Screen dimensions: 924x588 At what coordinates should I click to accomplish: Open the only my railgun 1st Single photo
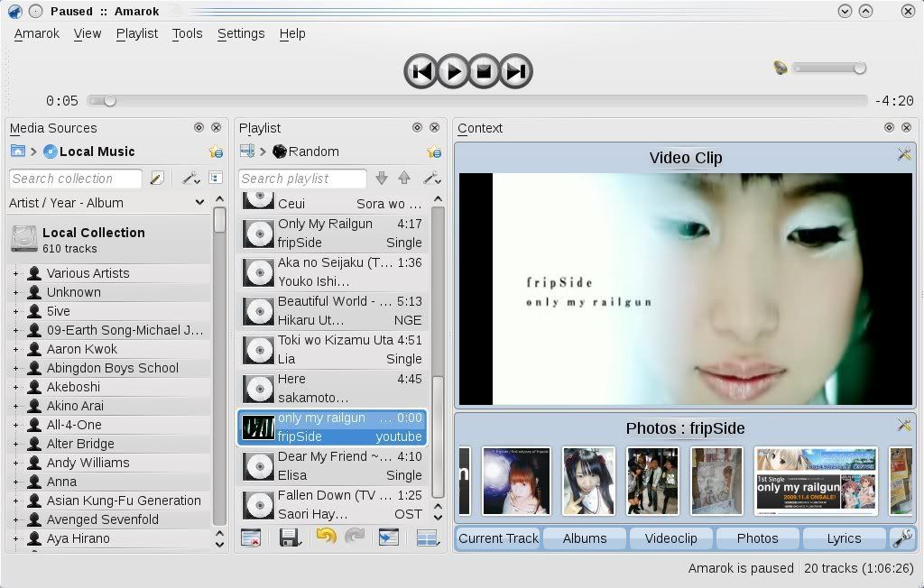(816, 481)
